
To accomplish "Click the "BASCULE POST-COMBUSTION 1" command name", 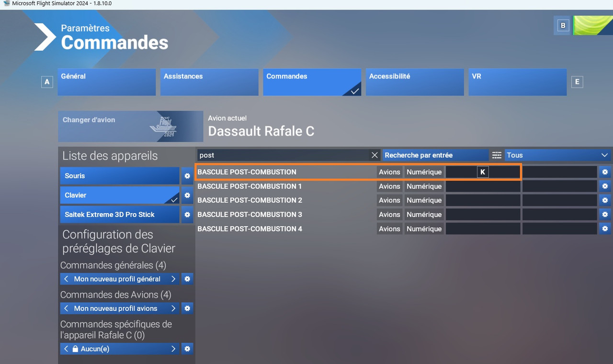I will 250,186.
